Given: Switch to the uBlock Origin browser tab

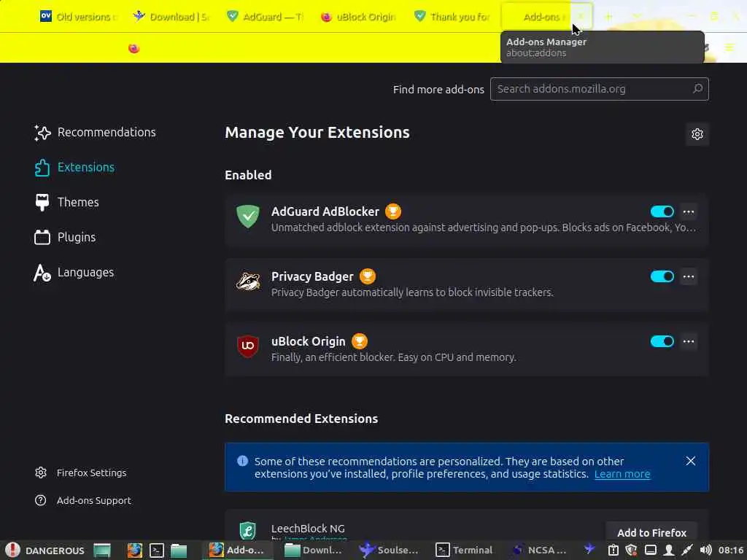Looking at the screenshot, I should tap(359, 17).
